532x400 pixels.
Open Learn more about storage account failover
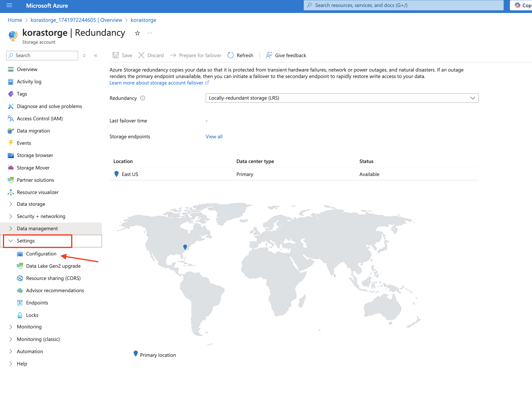click(159, 83)
